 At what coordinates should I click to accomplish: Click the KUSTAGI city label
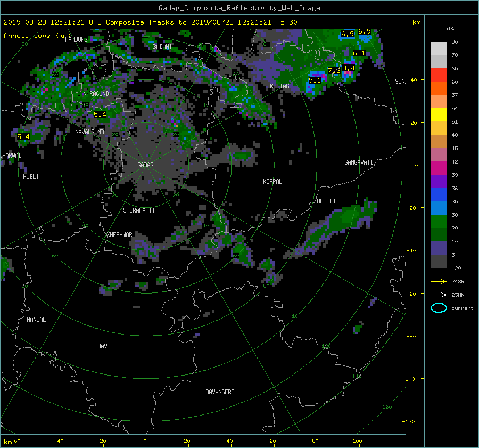coord(280,86)
